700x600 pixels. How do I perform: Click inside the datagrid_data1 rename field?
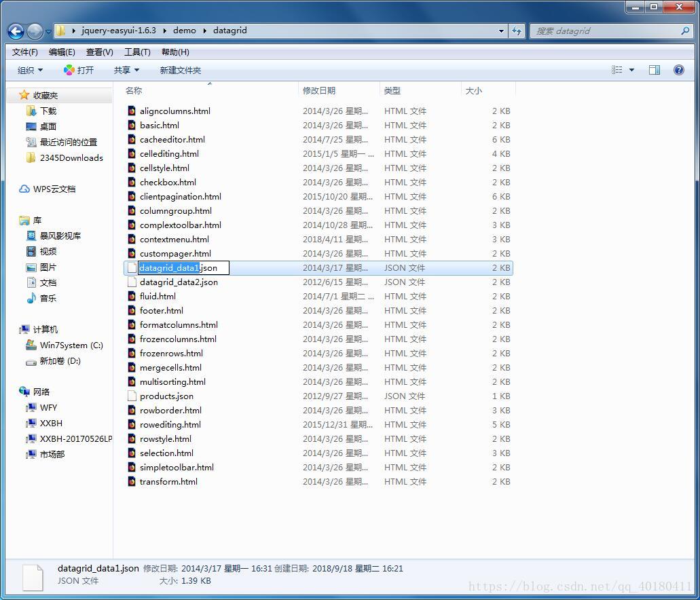tap(183, 268)
